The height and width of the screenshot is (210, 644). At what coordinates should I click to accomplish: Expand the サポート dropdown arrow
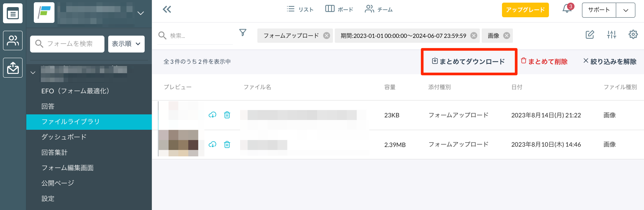[x=626, y=10]
